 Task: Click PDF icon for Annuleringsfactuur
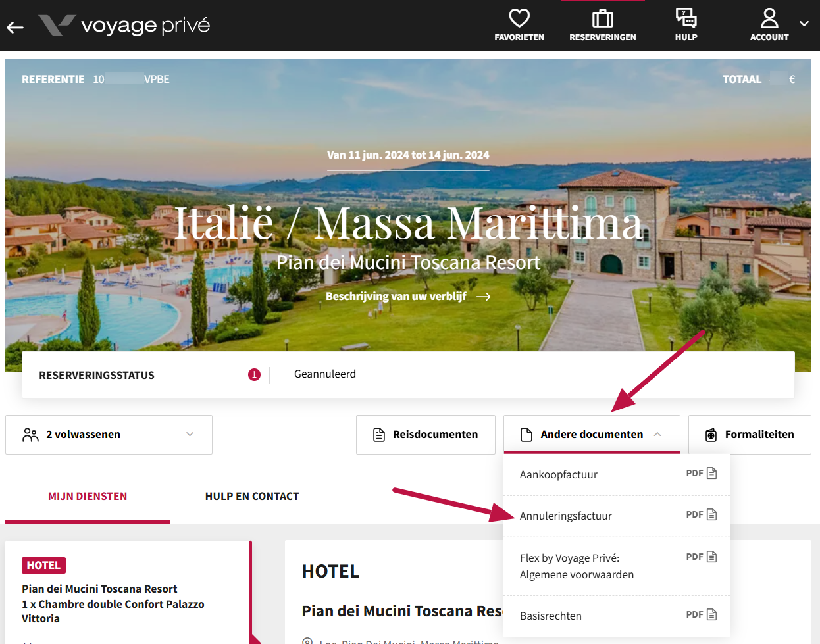point(711,514)
